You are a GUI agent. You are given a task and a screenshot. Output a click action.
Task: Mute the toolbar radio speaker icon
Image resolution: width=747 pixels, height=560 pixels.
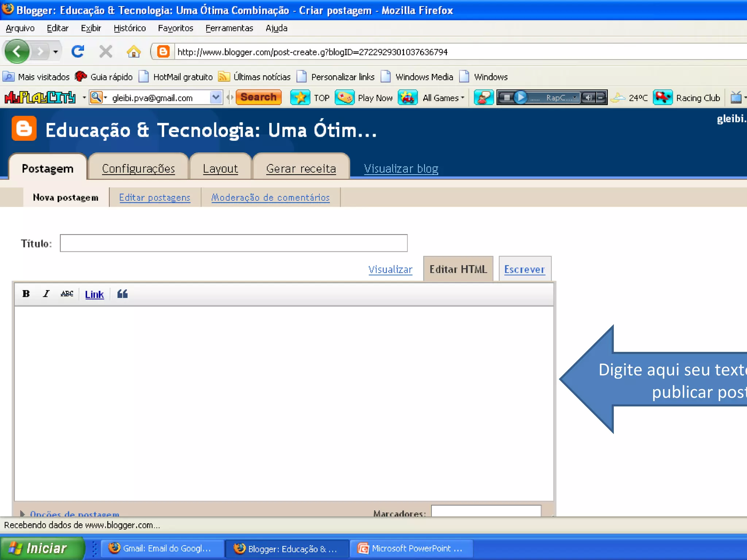(588, 97)
